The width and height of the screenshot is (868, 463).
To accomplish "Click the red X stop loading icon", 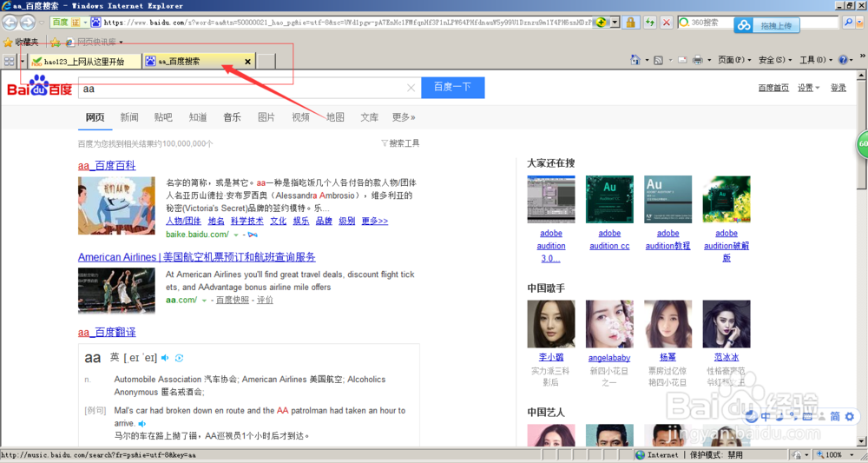I will pos(667,23).
